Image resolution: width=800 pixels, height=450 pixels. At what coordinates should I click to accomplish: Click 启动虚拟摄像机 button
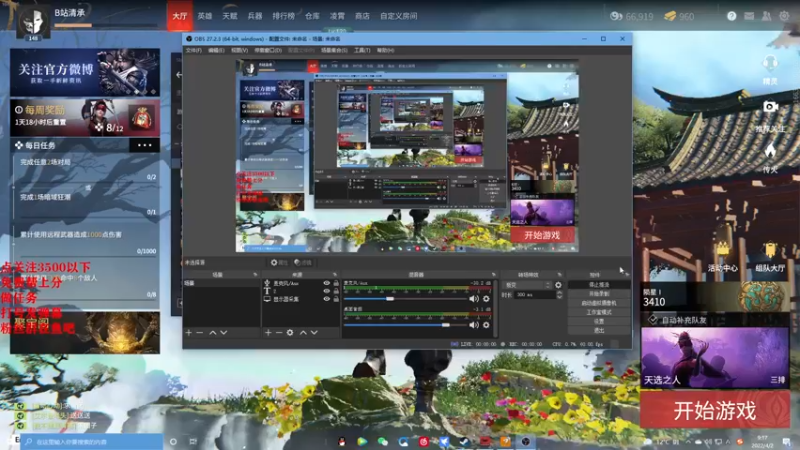click(x=599, y=303)
